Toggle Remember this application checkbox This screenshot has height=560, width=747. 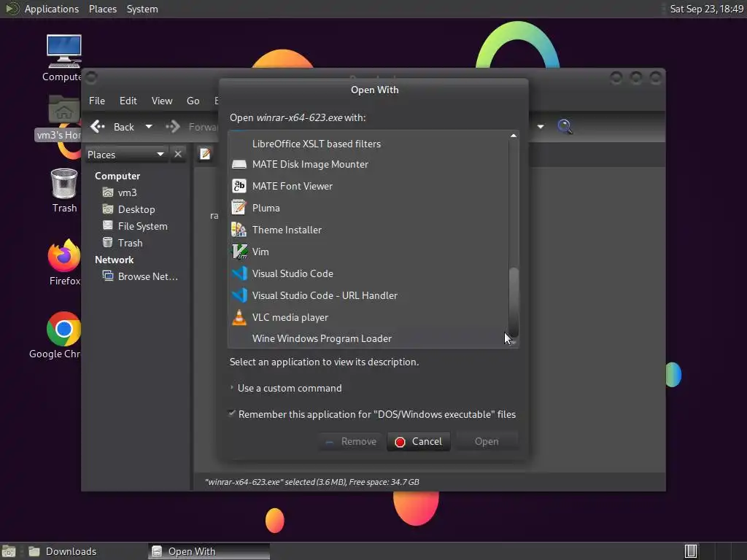click(x=232, y=413)
